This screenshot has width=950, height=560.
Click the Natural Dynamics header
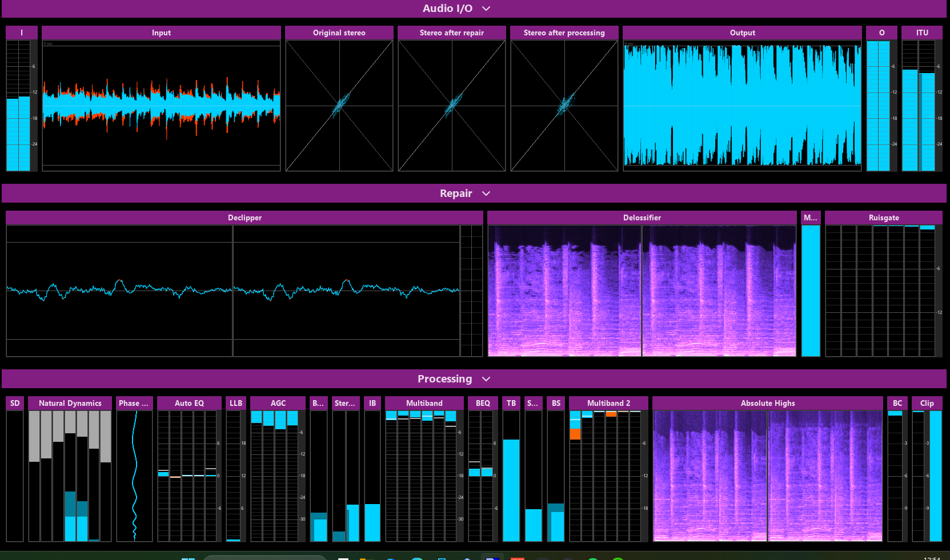70,403
